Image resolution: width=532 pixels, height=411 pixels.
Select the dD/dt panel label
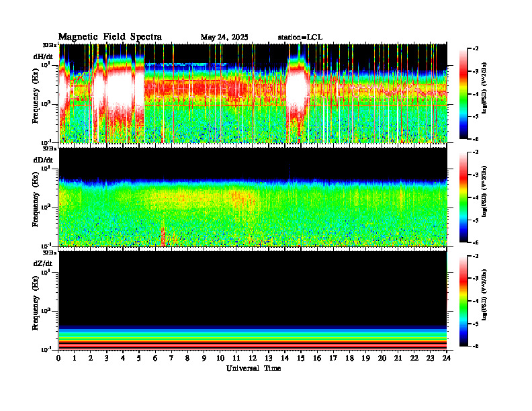point(43,160)
